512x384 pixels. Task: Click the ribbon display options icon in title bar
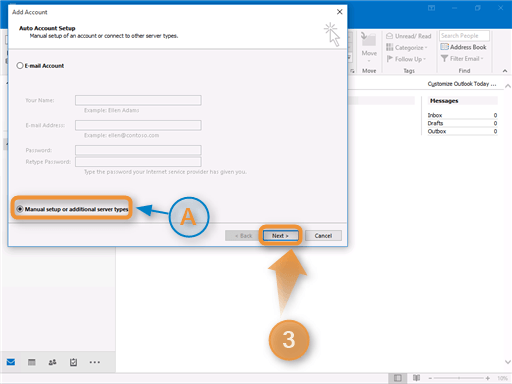tap(431, 8)
